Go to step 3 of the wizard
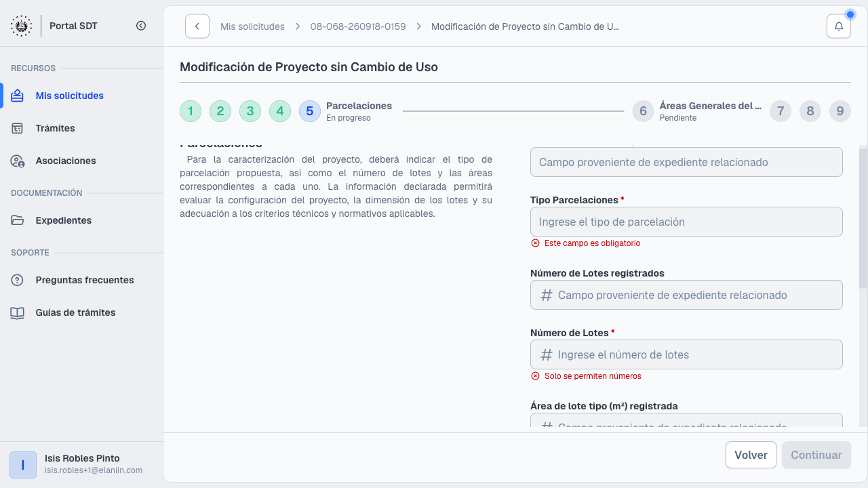Screen dimensions: 868x488 click(250, 111)
